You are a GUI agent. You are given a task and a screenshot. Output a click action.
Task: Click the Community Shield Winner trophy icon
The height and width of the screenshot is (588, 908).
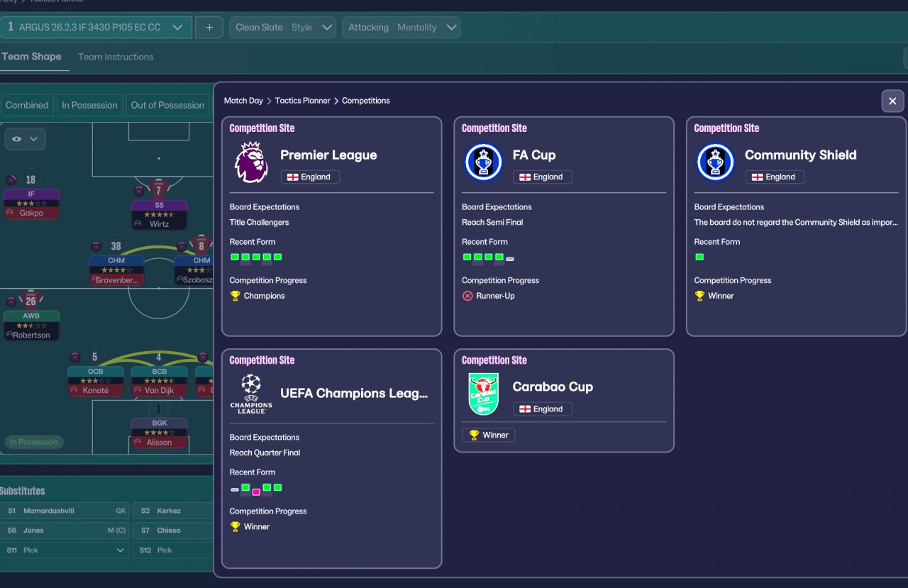[x=699, y=296]
